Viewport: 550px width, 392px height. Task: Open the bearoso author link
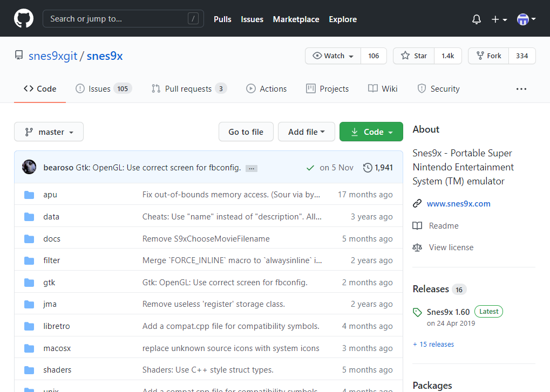[58, 168]
